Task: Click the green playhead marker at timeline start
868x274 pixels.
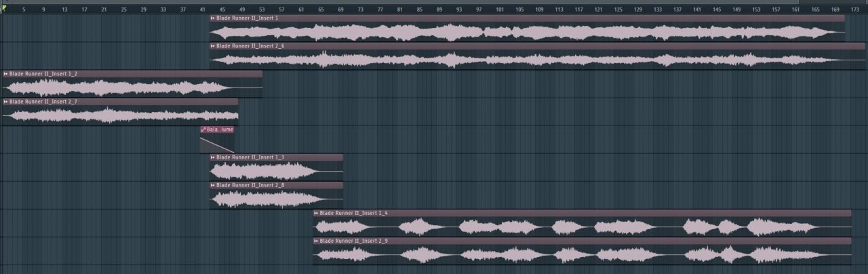Action: pos(3,9)
